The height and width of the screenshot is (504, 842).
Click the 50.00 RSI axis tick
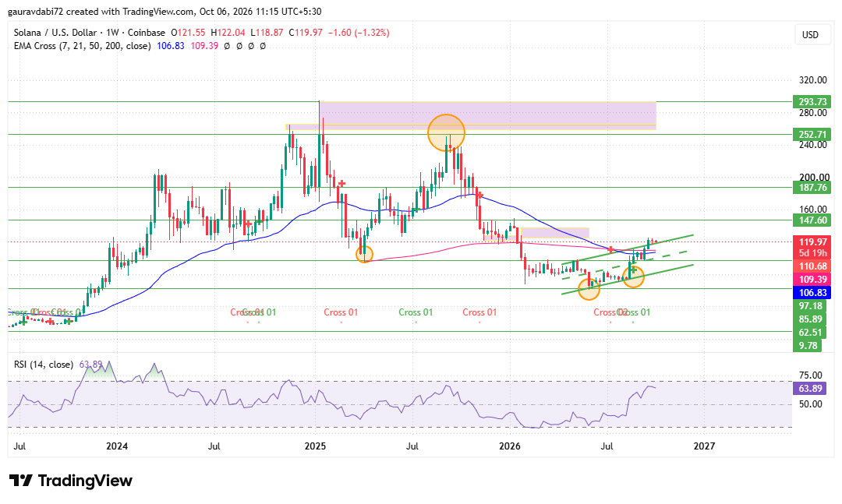(x=810, y=404)
